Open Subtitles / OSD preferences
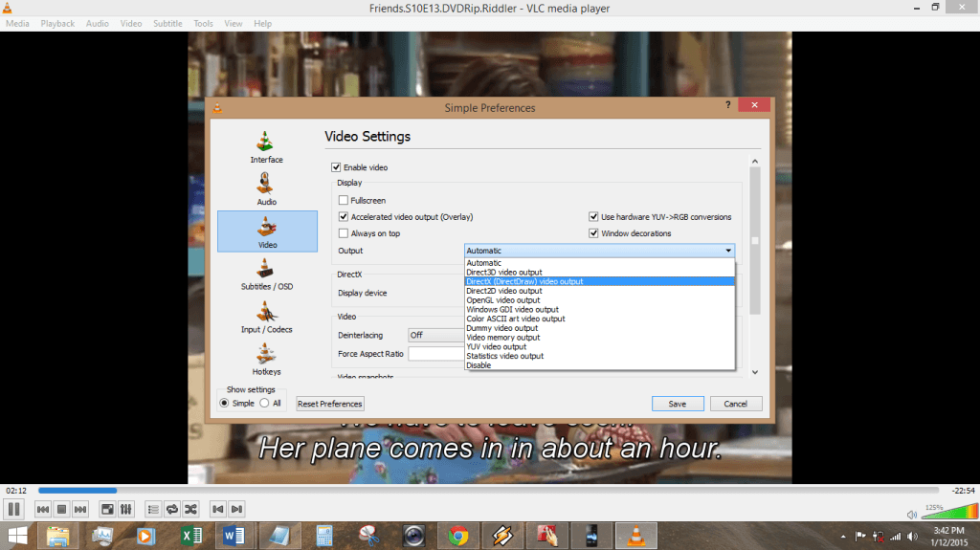This screenshot has height=550, width=980. pyautogui.click(x=267, y=275)
